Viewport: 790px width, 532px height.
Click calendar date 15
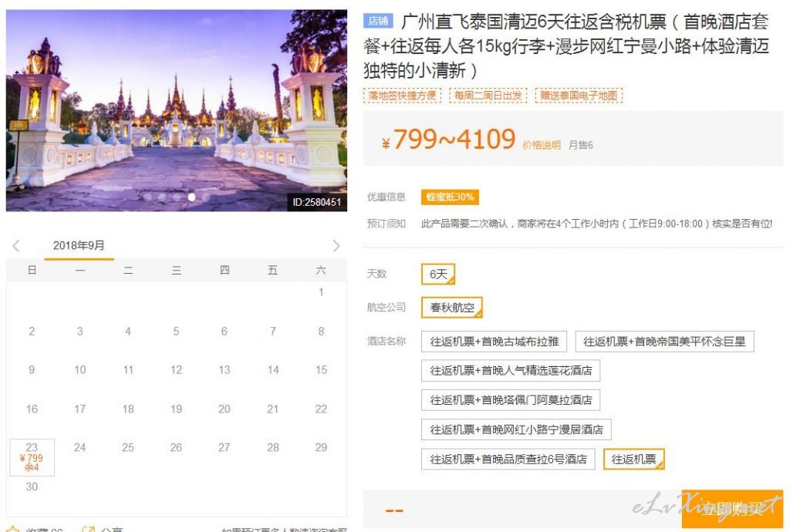point(321,370)
